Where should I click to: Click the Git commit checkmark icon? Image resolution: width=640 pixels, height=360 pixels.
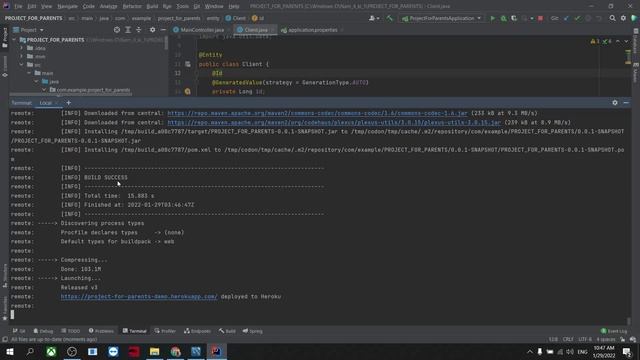click(x=577, y=18)
